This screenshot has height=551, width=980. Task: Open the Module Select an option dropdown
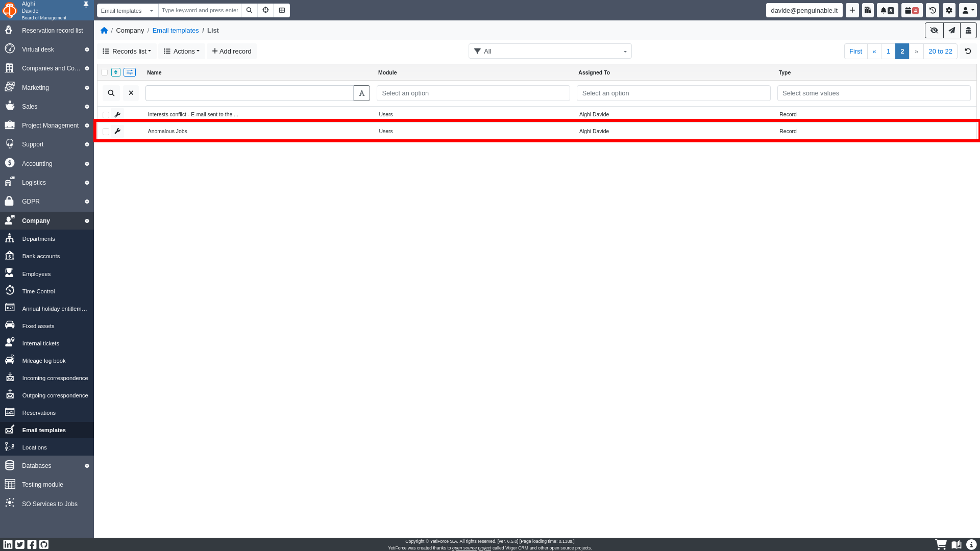[473, 93]
